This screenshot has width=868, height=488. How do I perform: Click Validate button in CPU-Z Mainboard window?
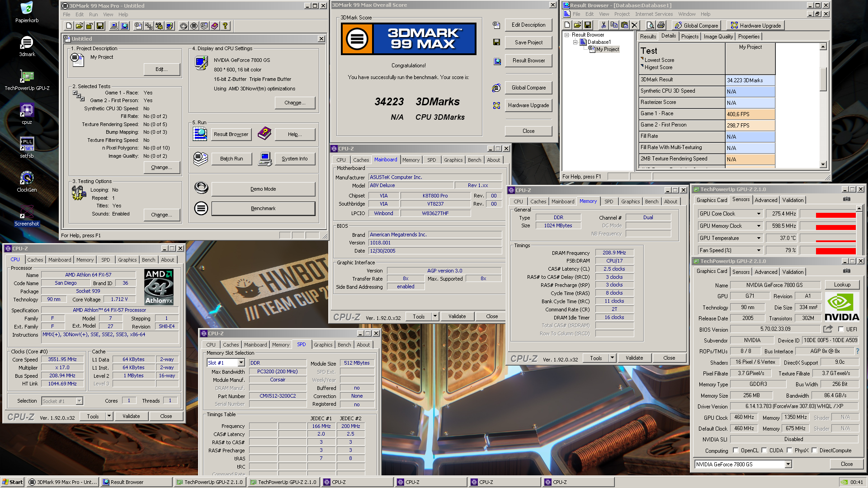click(457, 316)
